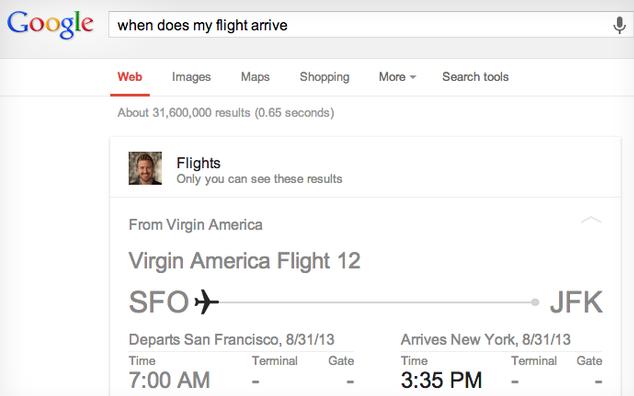The height and width of the screenshot is (396, 634).
Task: Switch to the Maps tab
Action: [x=255, y=77]
